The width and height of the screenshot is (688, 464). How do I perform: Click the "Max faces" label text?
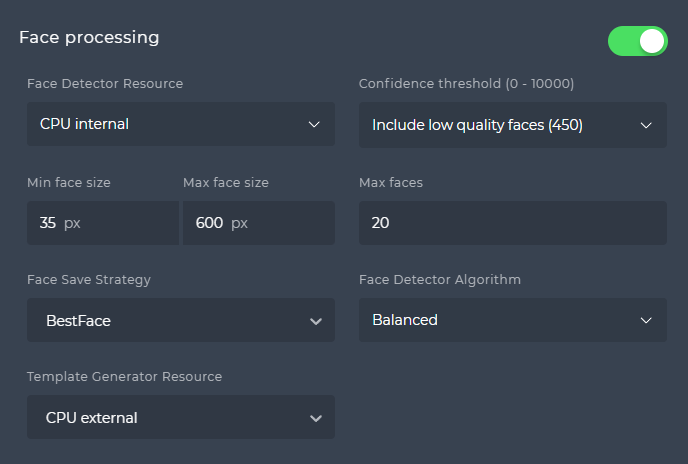[391, 183]
